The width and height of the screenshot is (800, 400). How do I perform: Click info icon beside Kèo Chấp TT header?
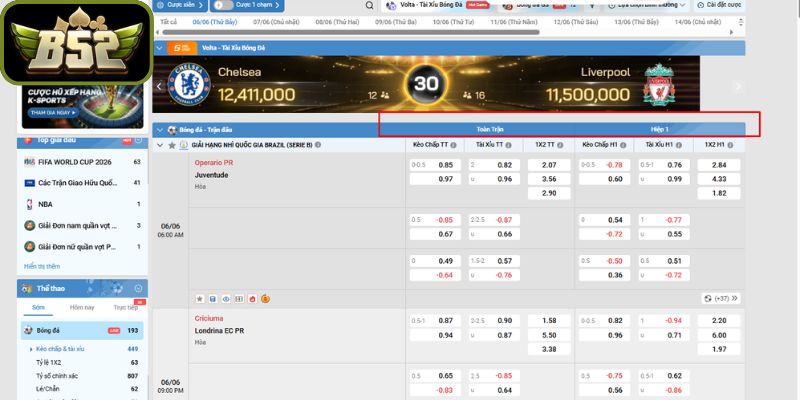point(453,145)
